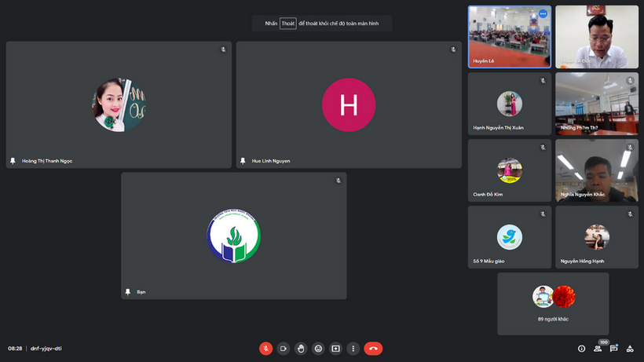Open options on Huyền Lê's video tile
The image size is (644, 362).
[x=542, y=14]
